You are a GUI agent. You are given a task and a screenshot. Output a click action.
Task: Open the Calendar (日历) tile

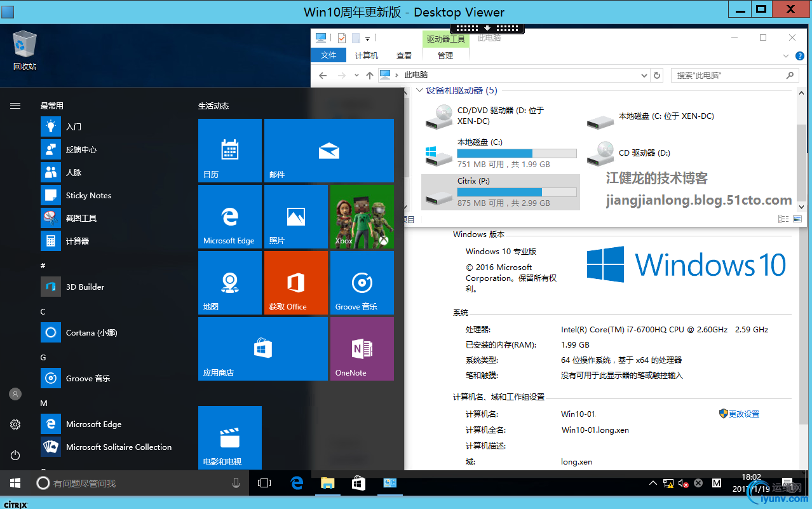pos(230,151)
